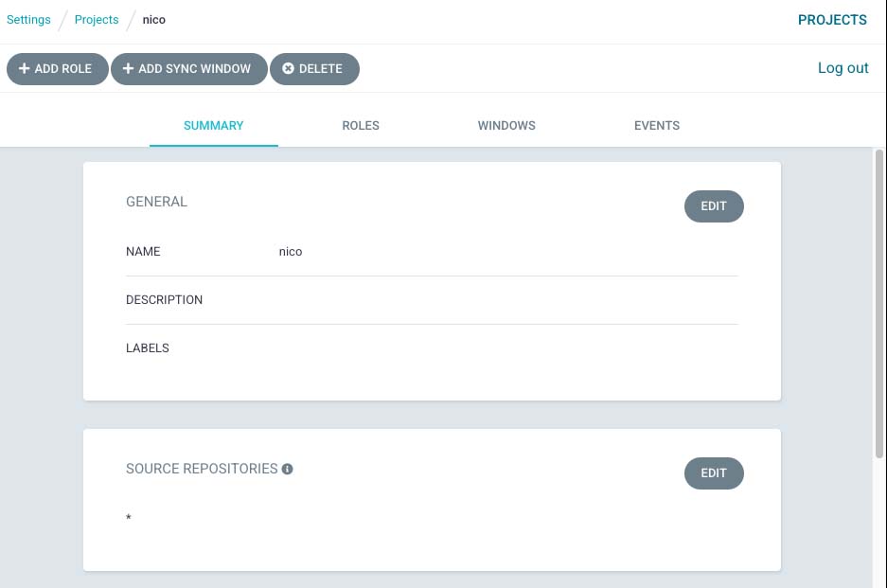Image resolution: width=887 pixels, height=588 pixels.
Task: Open the Windows tab
Action: 506,126
